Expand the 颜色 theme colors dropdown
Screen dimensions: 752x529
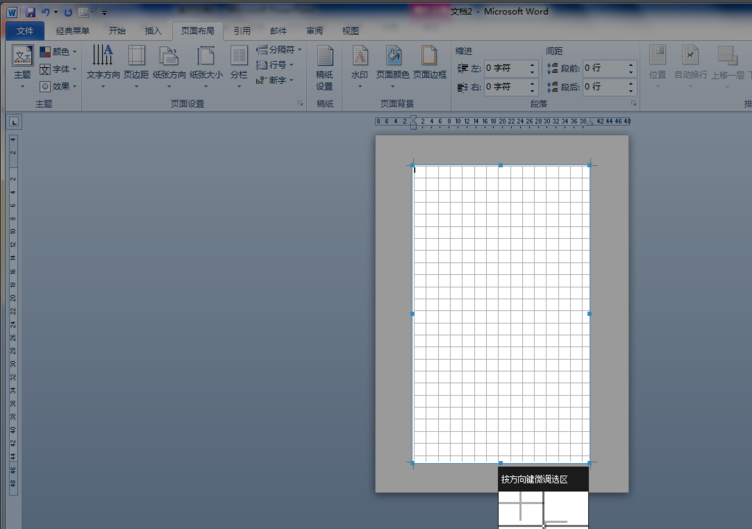coord(59,52)
